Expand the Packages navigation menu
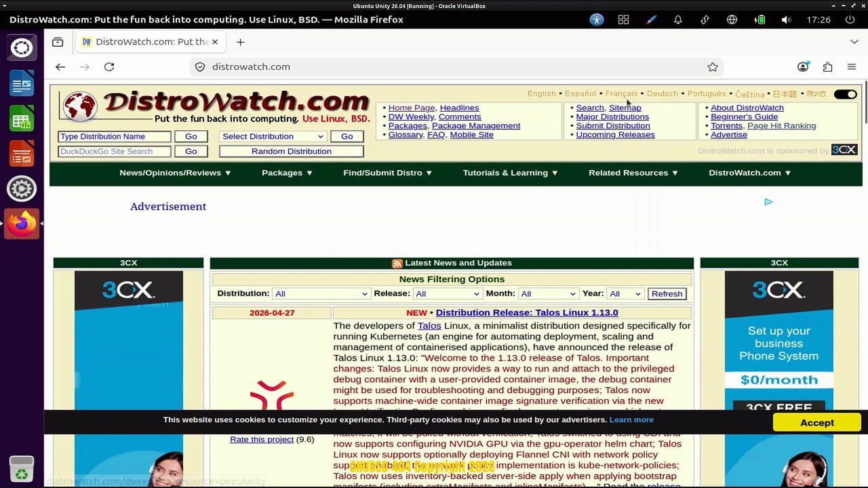This screenshot has width=868, height=488. tap(287, 173)
